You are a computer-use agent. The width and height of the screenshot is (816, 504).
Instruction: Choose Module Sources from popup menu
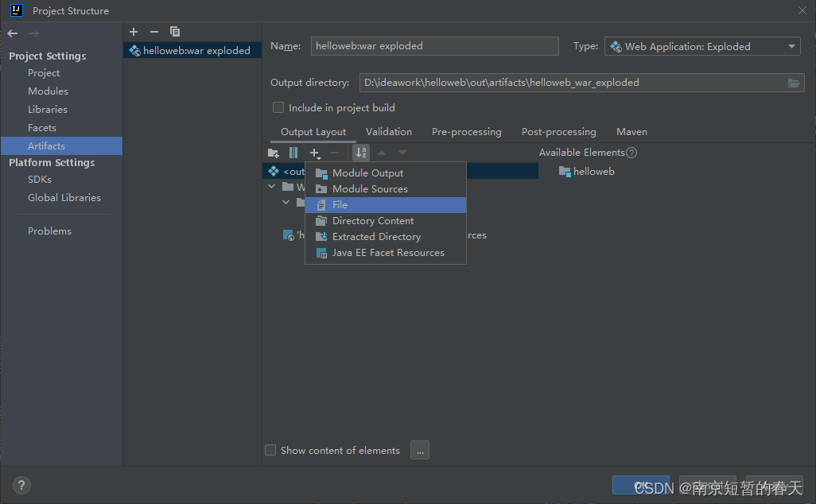click(386, 189)
